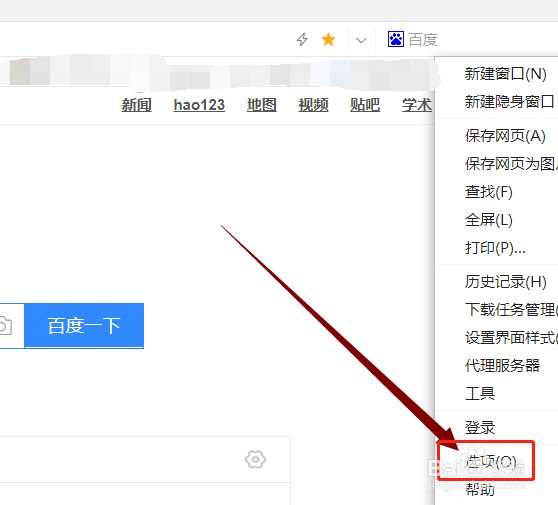The height and width of the screenshot is (505, 558).
Task: Click the lightning speed-mode icon
Action: [x=302, y=39]
